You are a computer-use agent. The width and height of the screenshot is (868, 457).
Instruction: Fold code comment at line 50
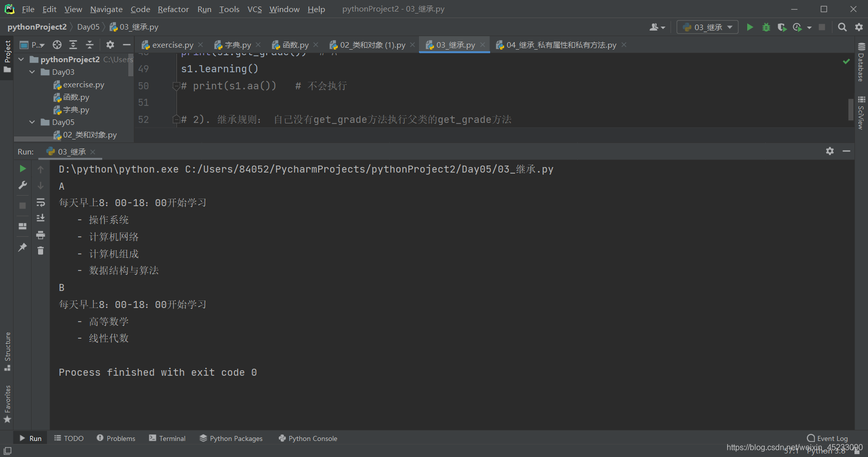[x=176, y=86]
